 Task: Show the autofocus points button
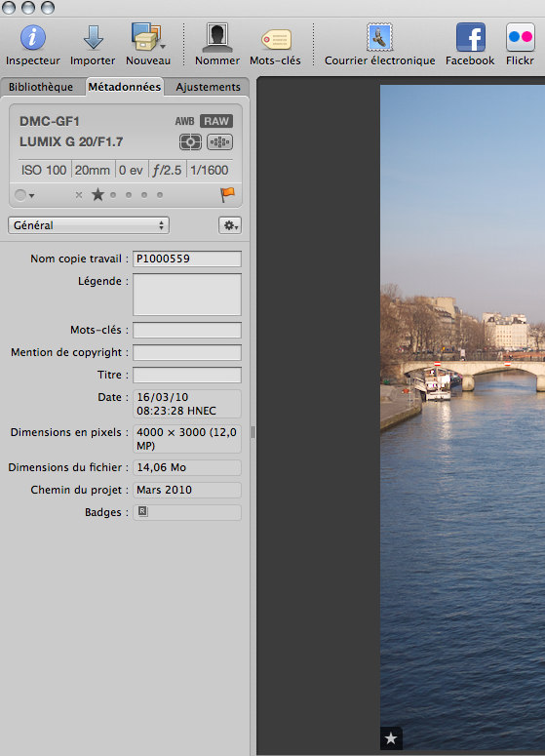point(219,141)
